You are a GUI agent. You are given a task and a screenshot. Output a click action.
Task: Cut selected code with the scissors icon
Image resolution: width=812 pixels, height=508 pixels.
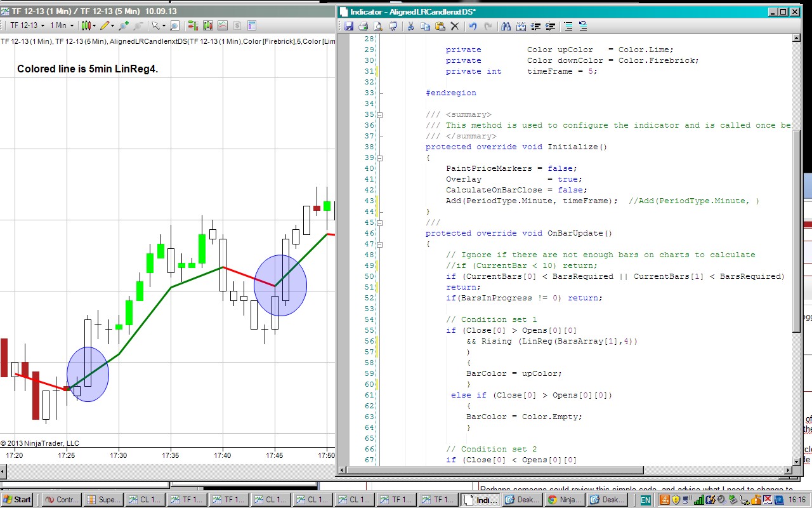pos(410,26)
